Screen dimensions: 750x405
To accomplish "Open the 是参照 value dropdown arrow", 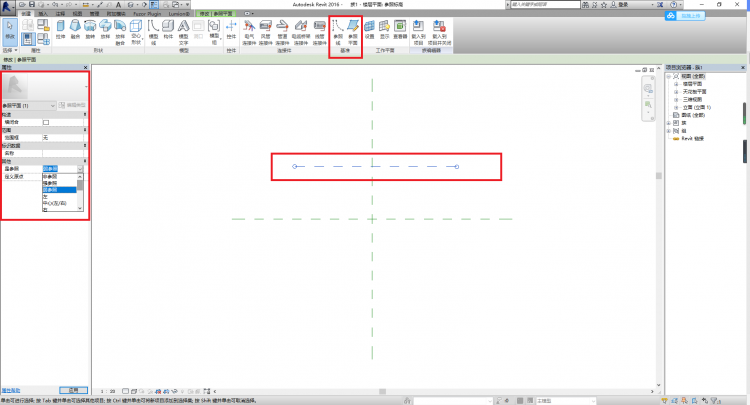I will pos(80,169).
